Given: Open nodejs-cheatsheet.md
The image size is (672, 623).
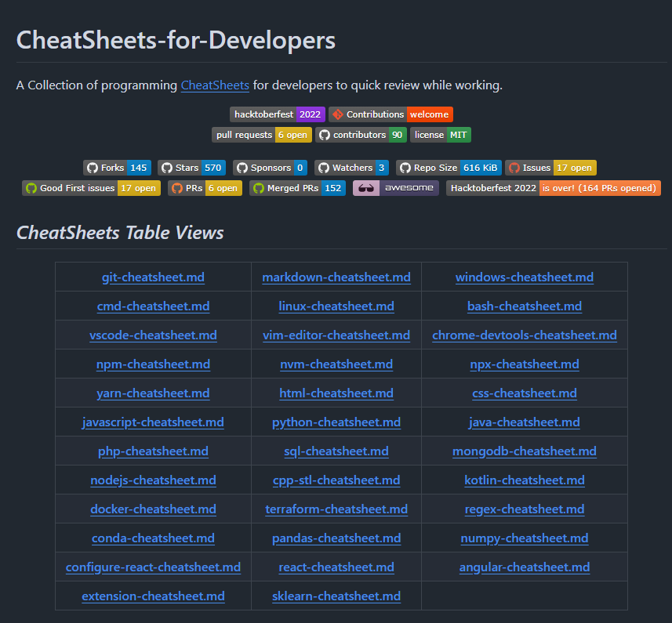Looking at the screenshot, I should click(153, 480).
